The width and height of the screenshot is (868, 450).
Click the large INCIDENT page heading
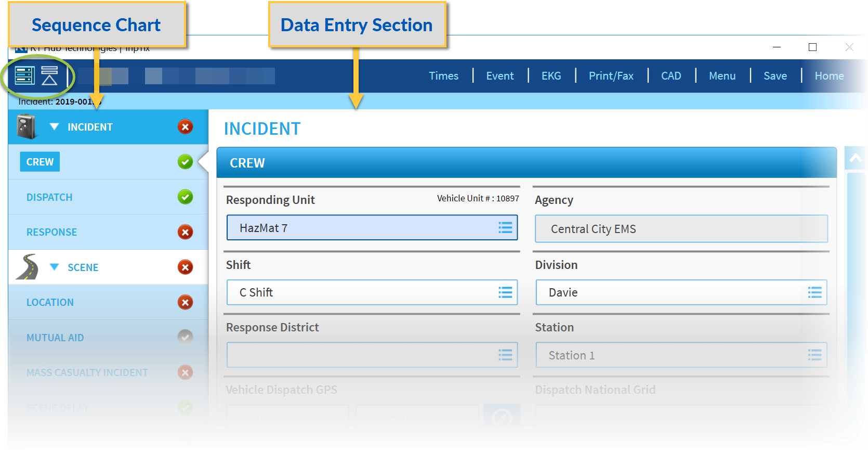[x=262, y=128]
